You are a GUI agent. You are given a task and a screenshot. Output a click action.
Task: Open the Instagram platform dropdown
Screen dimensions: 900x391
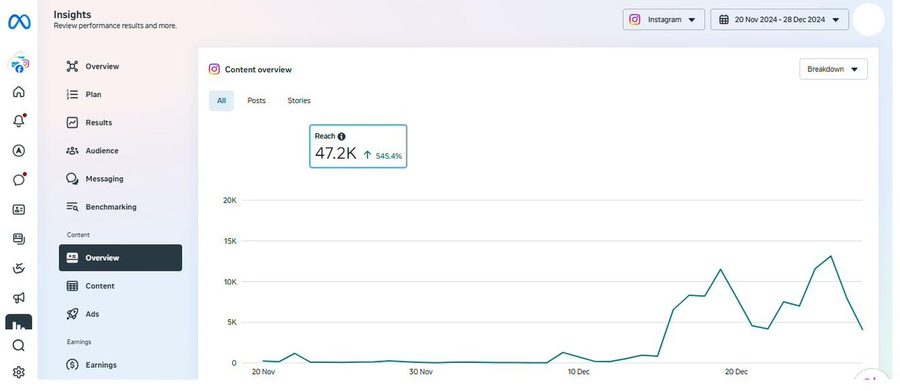coord(664,20)
